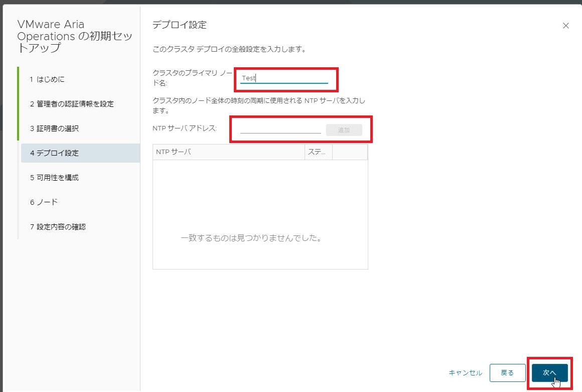The image size is (582, 392).
Task: Focus the primary node name field
Action: pyautogui.click(x=284, y=78)
